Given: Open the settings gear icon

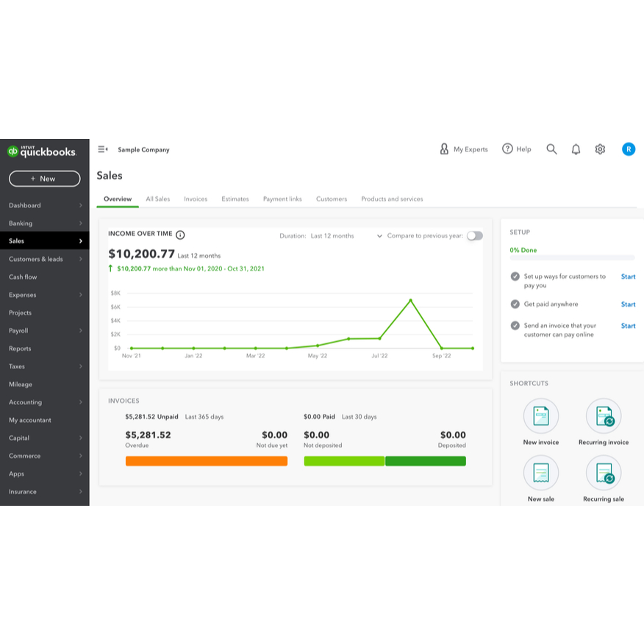Looking at the screenshot, I should [x=600, y=149].
